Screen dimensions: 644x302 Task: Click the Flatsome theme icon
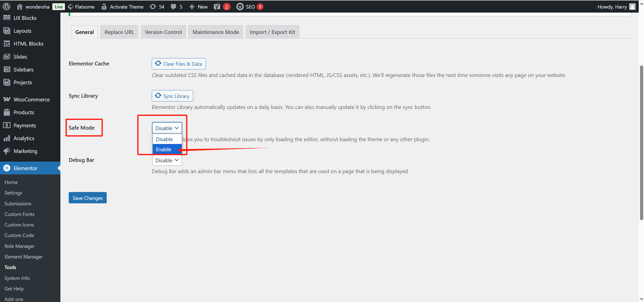click(71, 7)
